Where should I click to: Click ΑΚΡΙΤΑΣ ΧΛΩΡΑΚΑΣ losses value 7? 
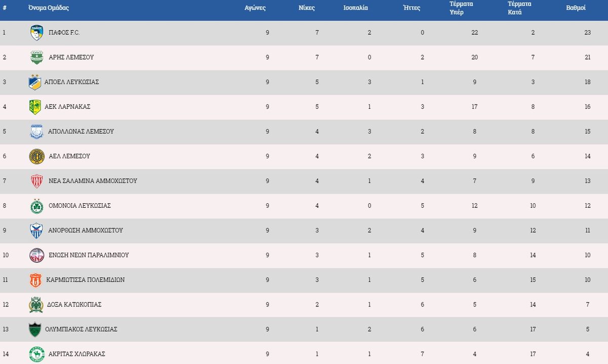[x=422, y=354]
